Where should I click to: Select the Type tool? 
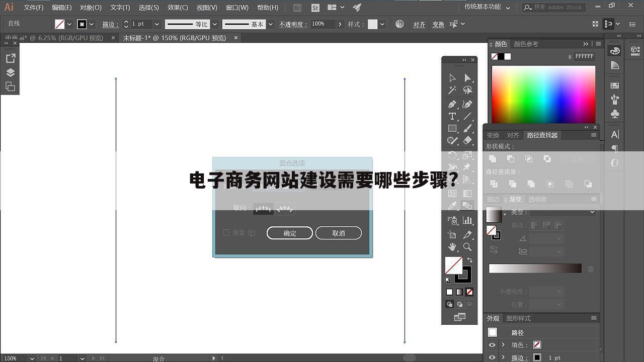(452, 116)
